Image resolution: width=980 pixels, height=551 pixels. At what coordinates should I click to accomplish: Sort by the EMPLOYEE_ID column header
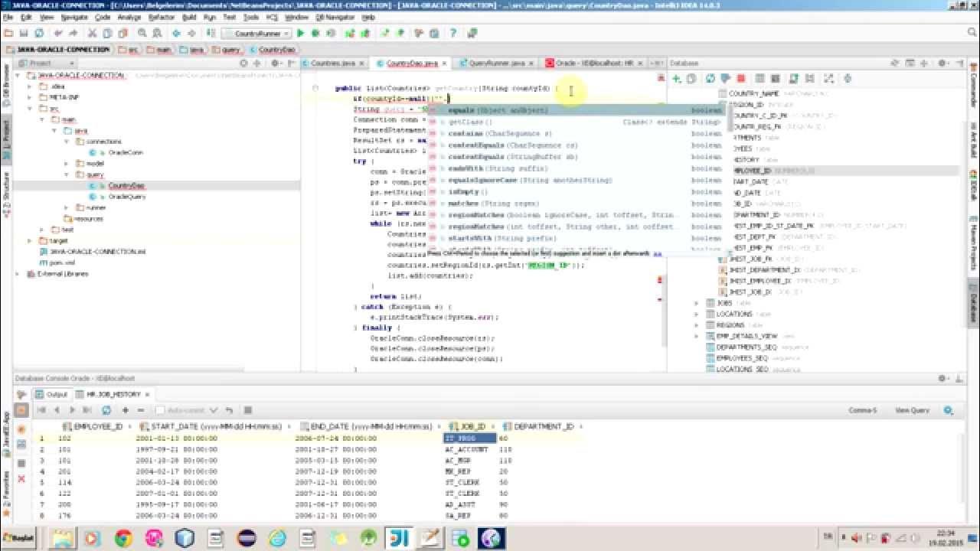[98, 426]
